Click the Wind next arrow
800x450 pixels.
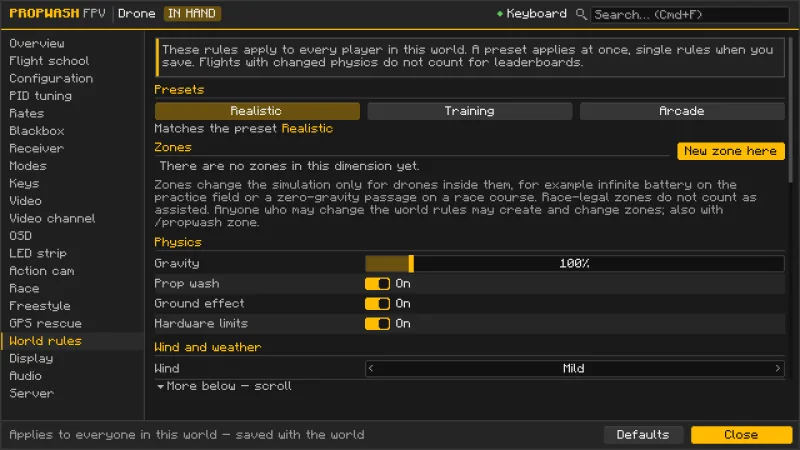click(x=778, y=368)
